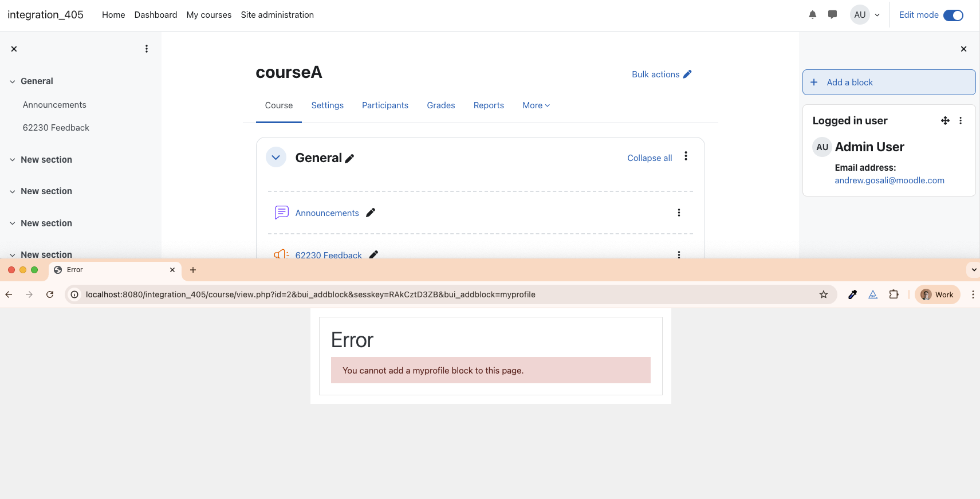Go to Home in top navigation

point(113,15)
